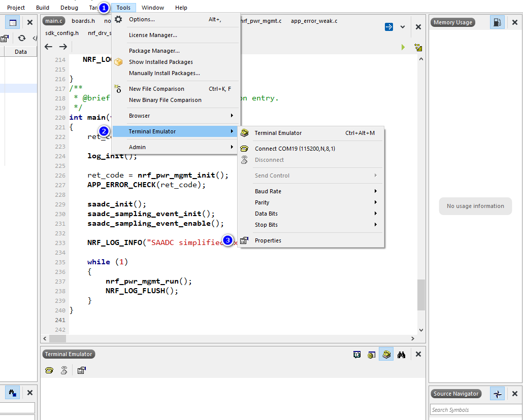The height and width of the screenshot is (420, 523).
Task: Close the Terminal Emulator panel
Action: click(418, 355)
